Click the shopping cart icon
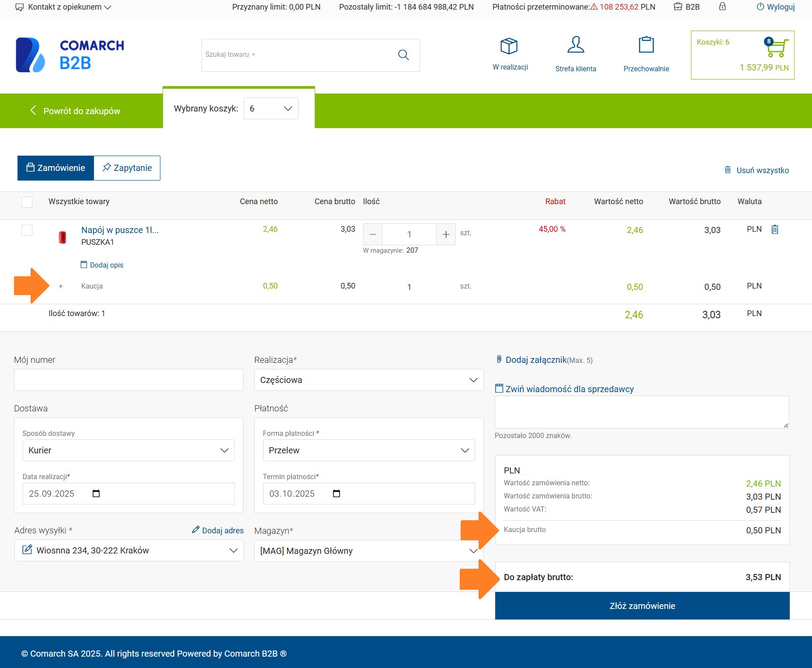 [x=777, y=48]
